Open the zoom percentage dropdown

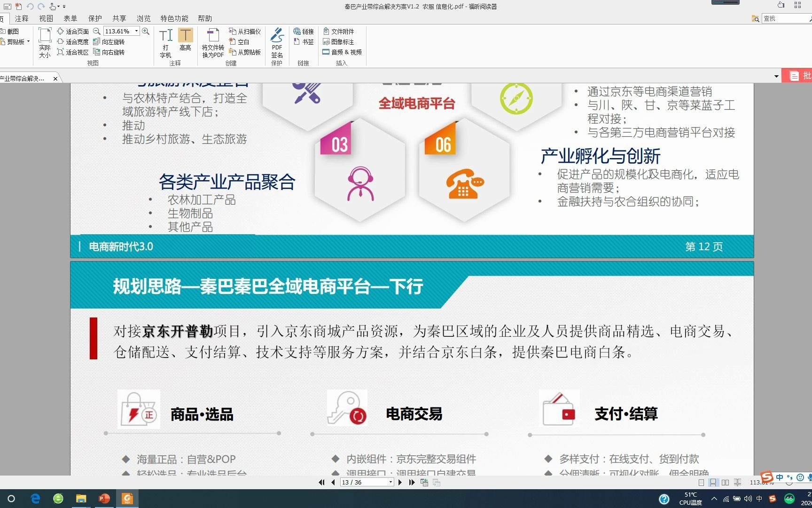(x=136, y=31)
